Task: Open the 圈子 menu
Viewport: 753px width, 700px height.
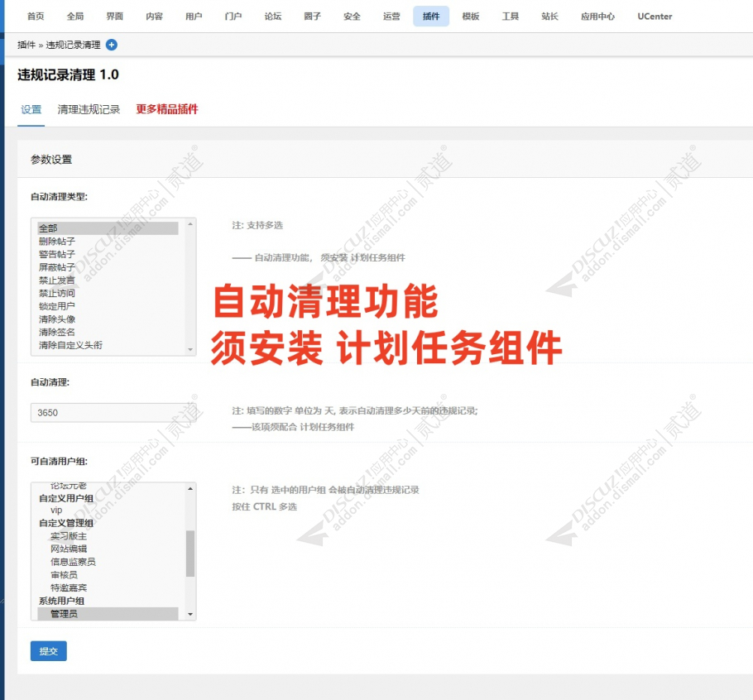Action: 312,17
